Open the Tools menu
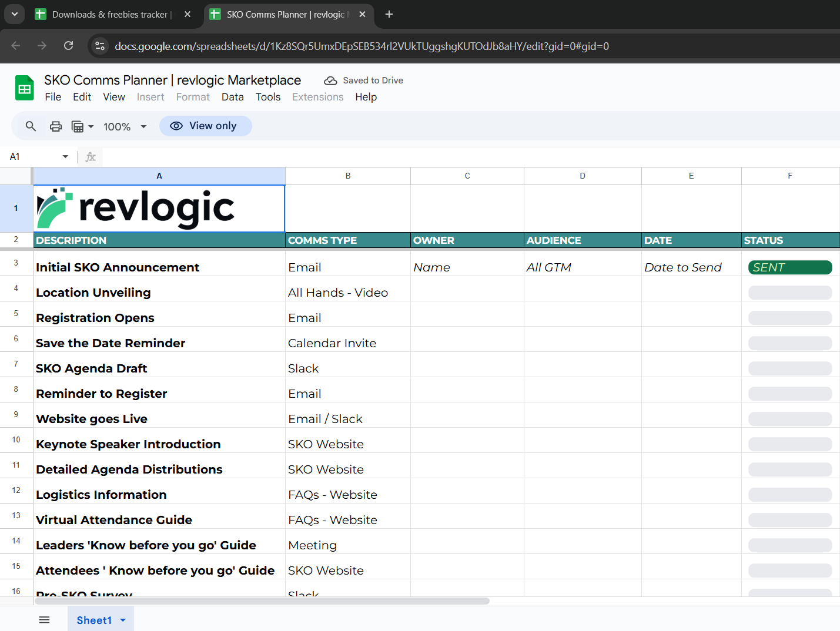 pos(268,97)
